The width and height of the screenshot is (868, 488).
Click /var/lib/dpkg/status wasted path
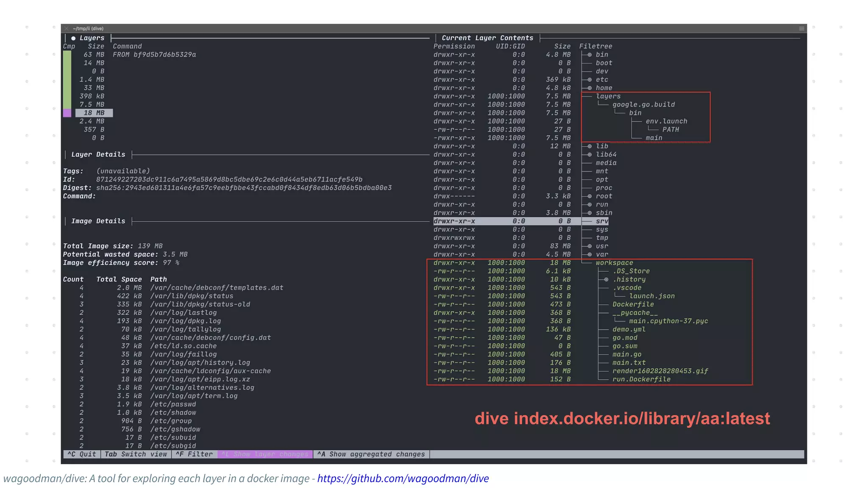192,296
